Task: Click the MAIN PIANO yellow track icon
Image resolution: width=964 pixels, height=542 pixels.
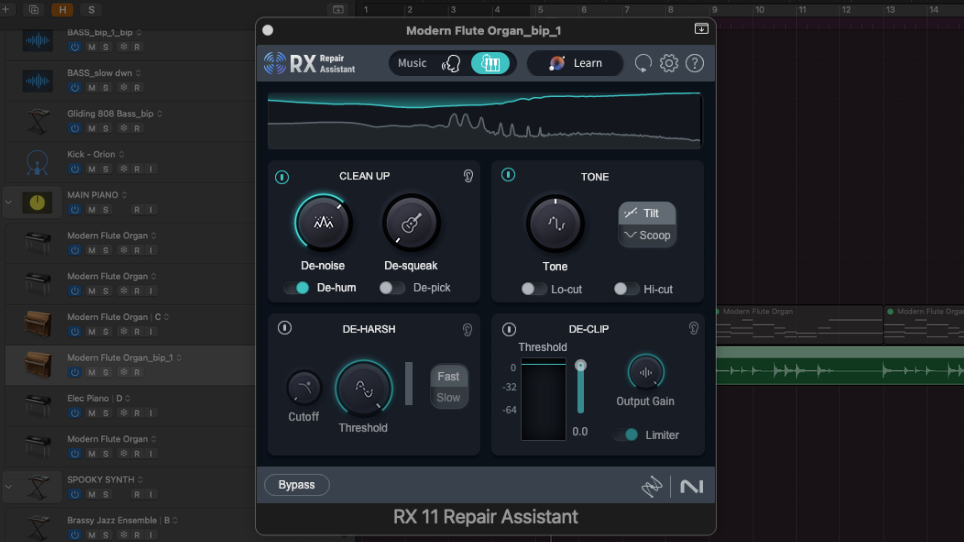Action: click(x=38, y=202)
